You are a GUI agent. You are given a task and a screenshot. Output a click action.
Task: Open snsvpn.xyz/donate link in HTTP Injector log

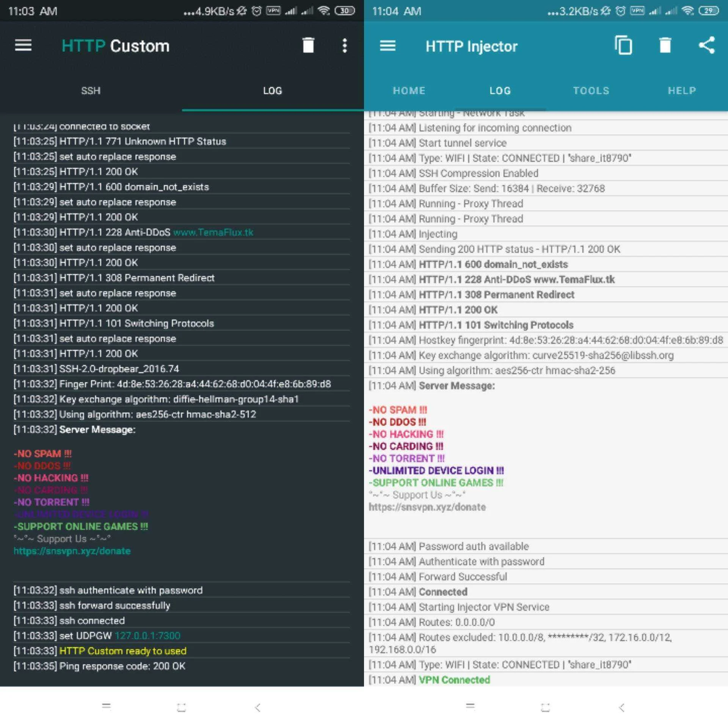[x=427, y=507]
